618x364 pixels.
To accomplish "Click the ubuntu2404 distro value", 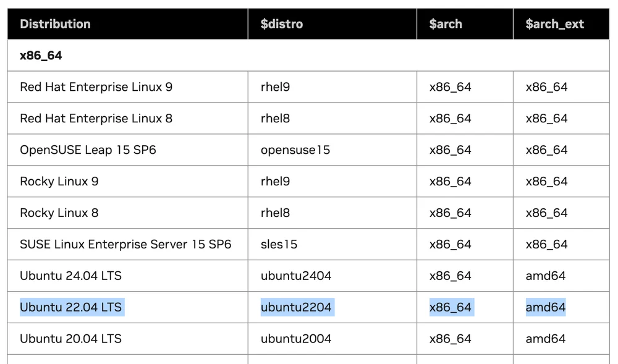I will [296, 276].
